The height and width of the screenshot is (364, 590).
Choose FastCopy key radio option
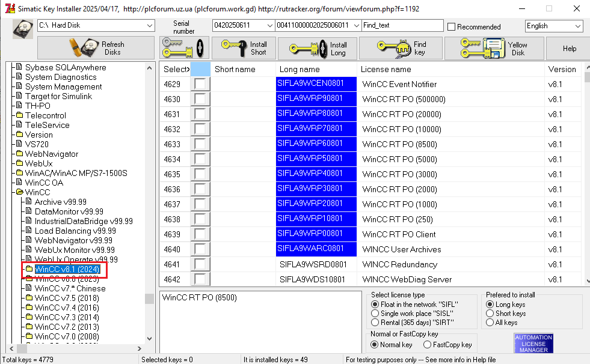point(427,345)
